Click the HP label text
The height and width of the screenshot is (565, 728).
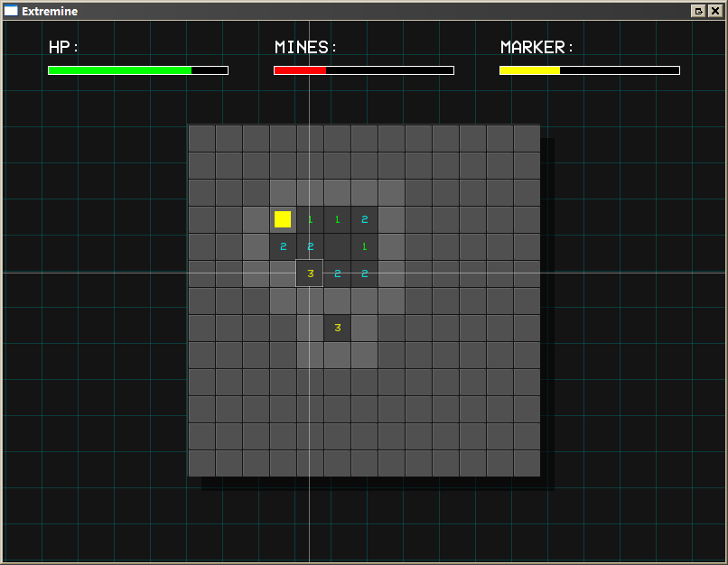click(x=63, y=47)
